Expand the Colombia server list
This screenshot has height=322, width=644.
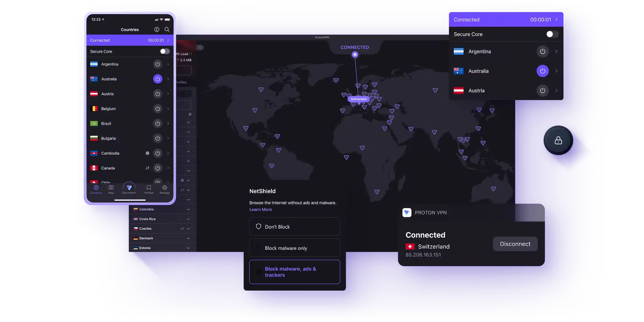[188, 209]
